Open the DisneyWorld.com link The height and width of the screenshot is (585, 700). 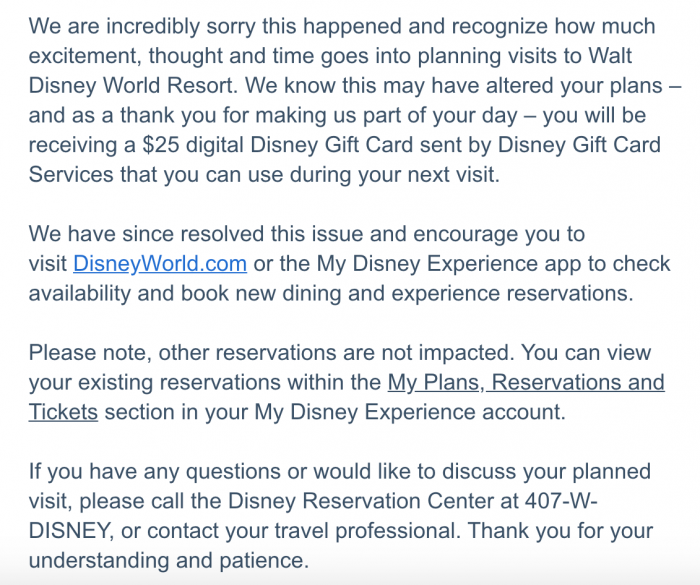pos(160,265)
